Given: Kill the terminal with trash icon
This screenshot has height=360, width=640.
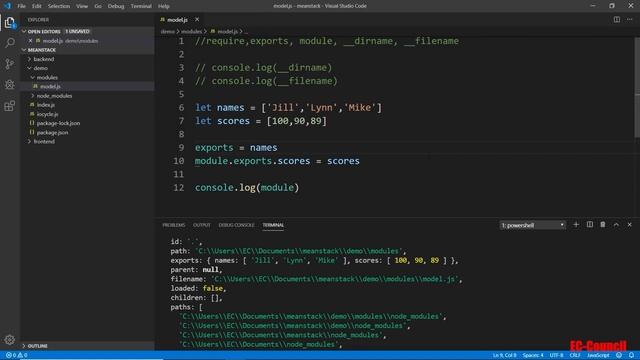Looking at the screenshot, I should tap(603, 224).
